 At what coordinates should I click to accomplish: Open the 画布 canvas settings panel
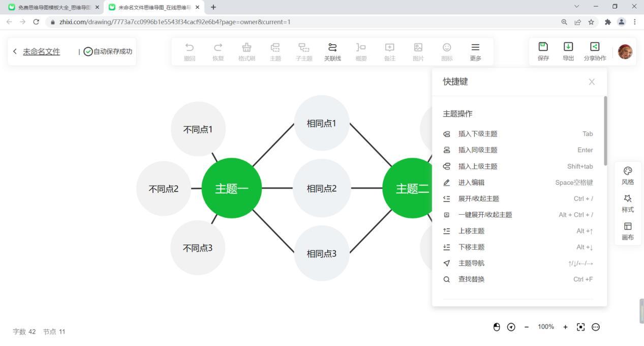tap(628, 231)
